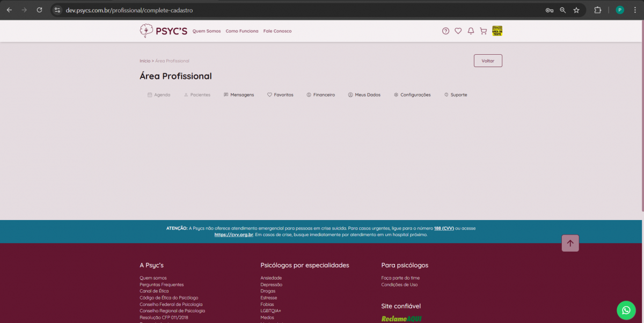This screenshot has height=323, width=644.
Task: Click the browser extensions puzzle icon
Action: [x=597, y=10]
